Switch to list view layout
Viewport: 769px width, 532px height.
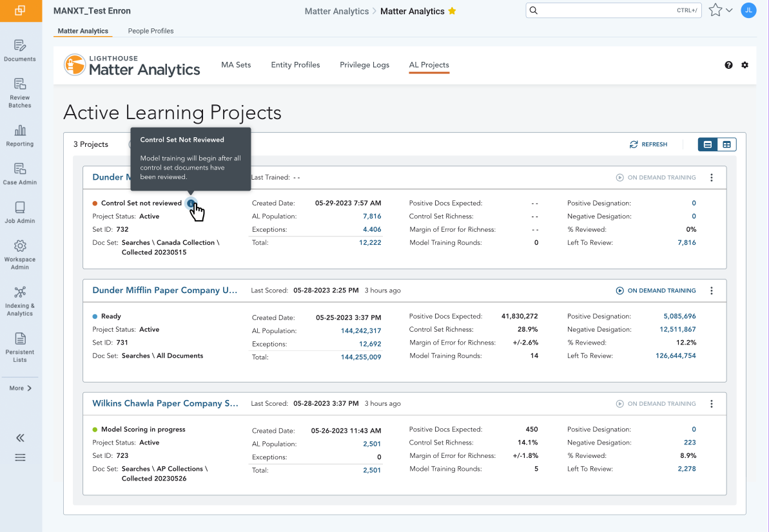coord(708,144)
